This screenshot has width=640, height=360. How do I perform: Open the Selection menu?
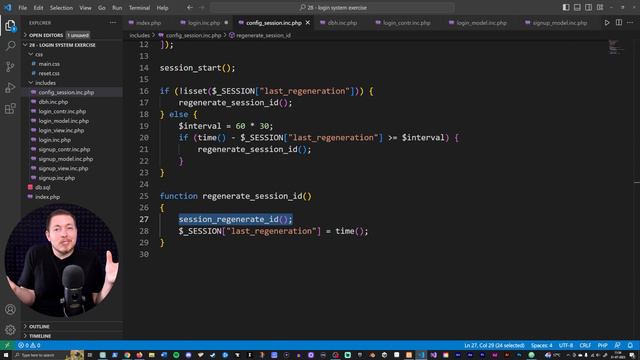[61, 8]
